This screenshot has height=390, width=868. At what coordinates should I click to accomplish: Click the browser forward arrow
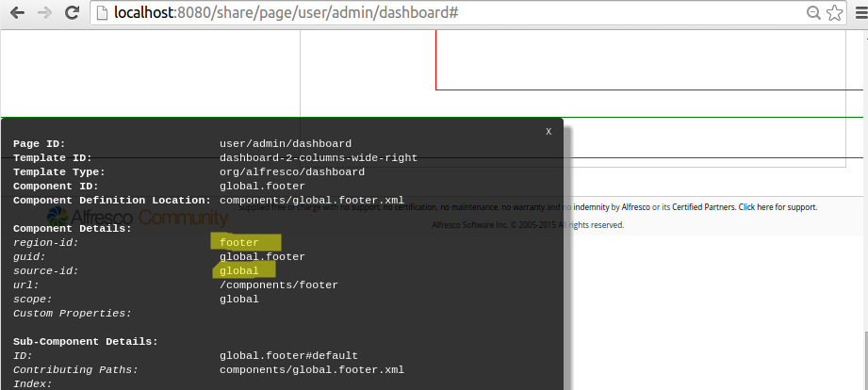(x=45, y=13)
